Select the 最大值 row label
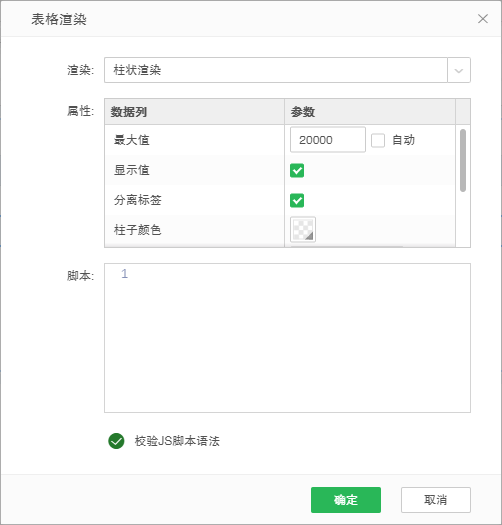The image size is (502, 525). point(132,140)
